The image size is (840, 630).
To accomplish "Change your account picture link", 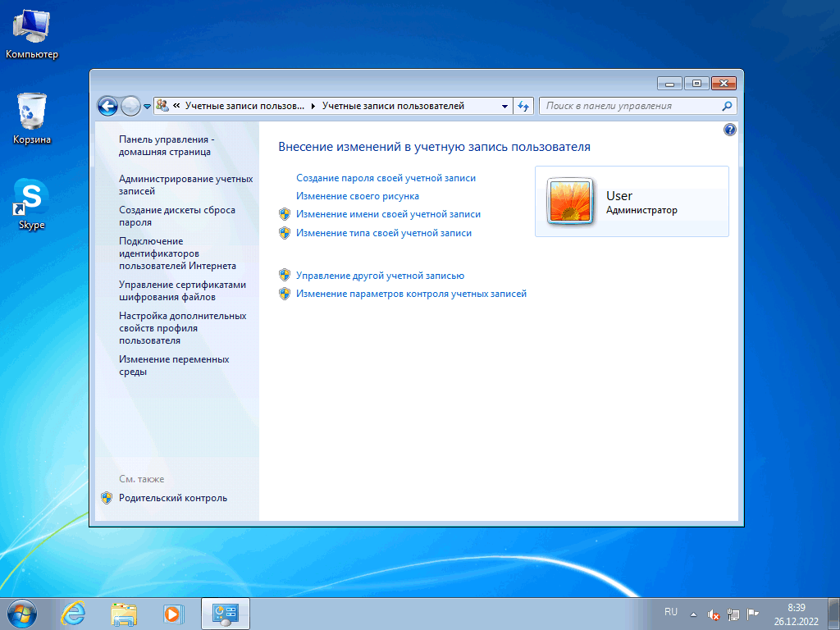I will (x=358, y=196).
